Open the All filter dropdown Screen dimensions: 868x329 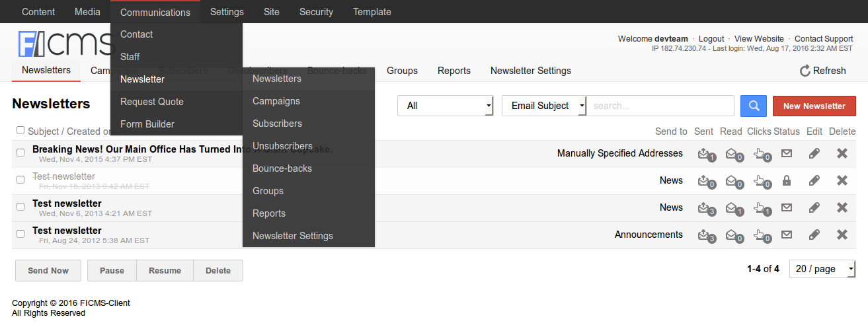[445, 106]
